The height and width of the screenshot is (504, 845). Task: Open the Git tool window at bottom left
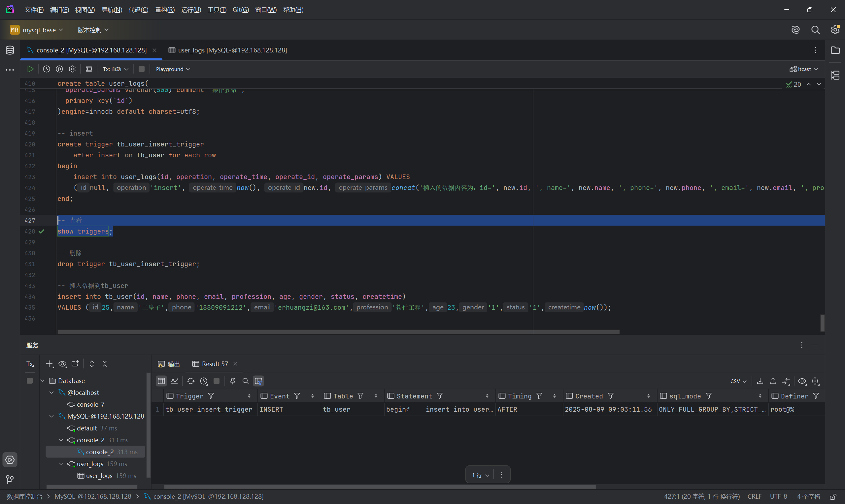click(x=10, y=479)
